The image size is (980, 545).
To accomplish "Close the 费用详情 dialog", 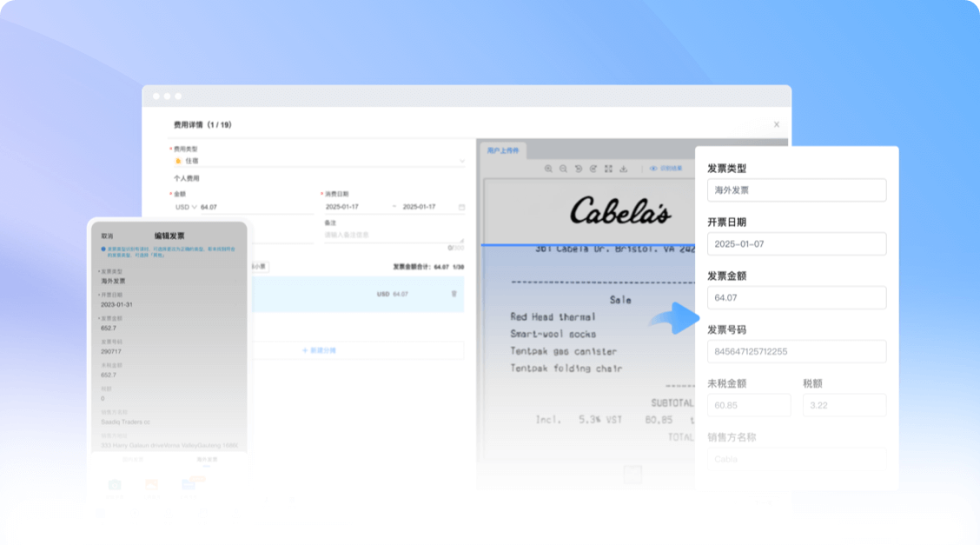I will tap(777, 124).
